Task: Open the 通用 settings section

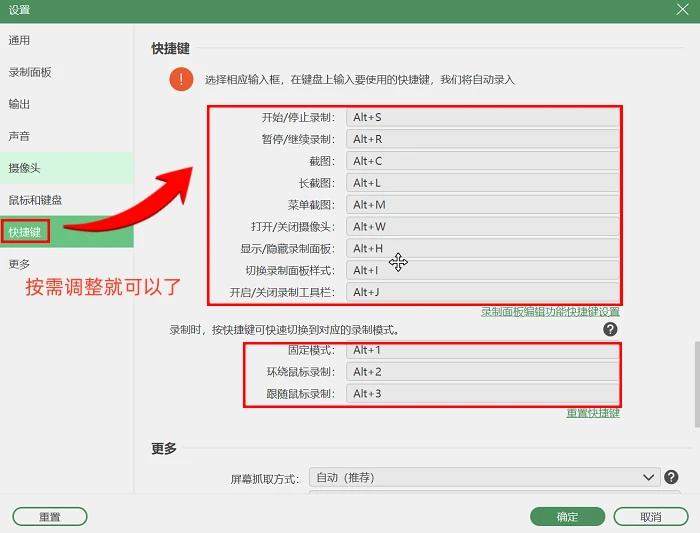Action: pyautogui.click(x=19, y=40)
